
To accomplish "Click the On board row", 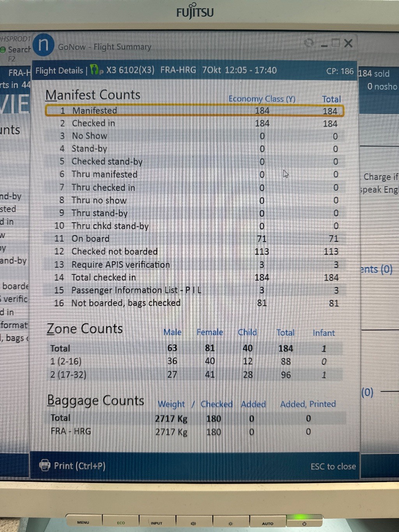I will (x=194, y=239).
